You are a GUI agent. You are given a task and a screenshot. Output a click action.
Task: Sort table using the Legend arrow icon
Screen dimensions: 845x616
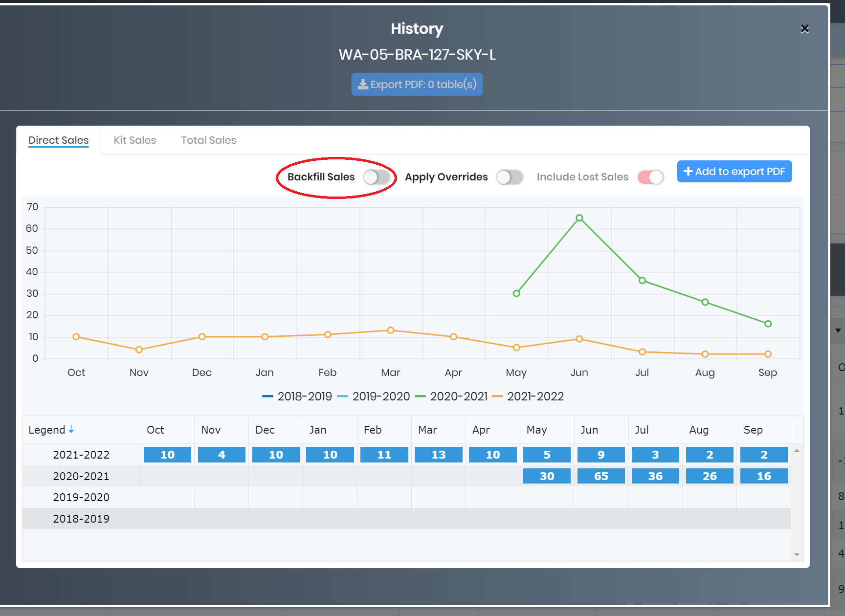click(71, 429)
